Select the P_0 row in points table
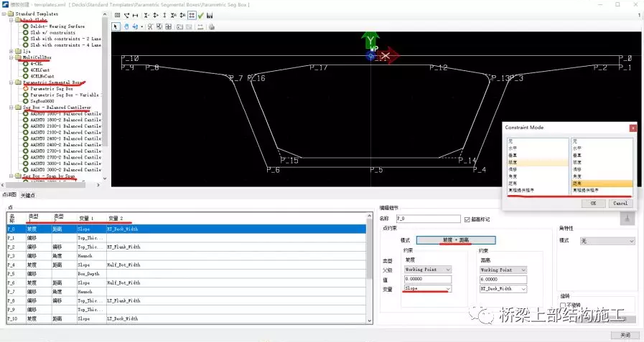This screenshot has height=342, width=644. [x=187, y=229]
